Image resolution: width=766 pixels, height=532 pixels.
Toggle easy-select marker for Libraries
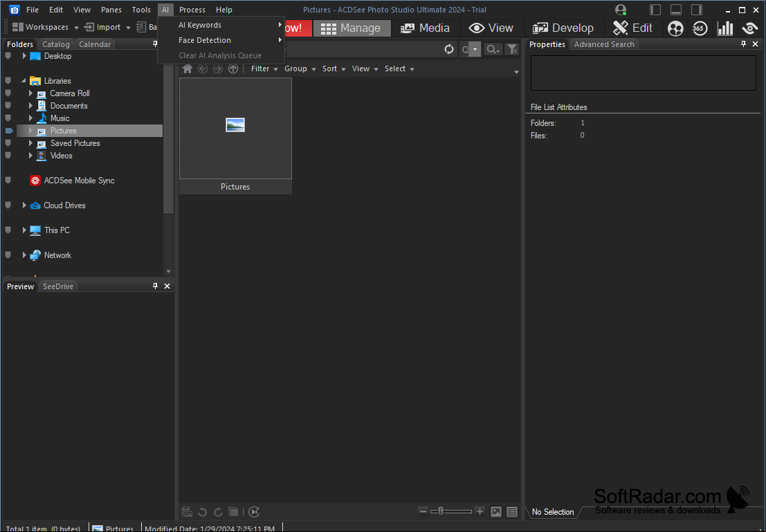coord(8,81)
